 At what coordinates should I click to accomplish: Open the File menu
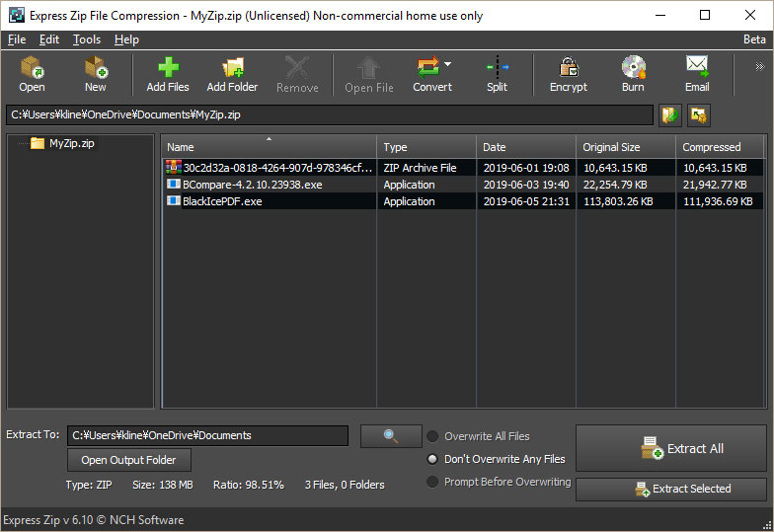[17, 39]
